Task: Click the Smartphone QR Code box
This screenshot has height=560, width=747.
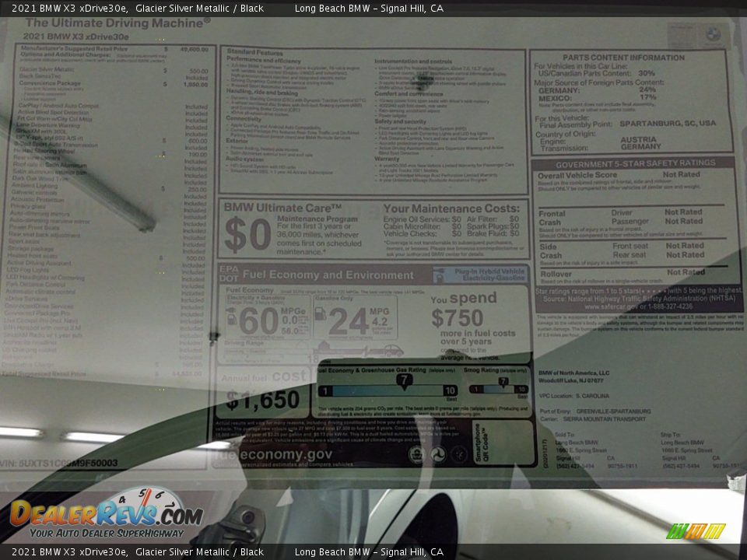Action: click(503, 443)
